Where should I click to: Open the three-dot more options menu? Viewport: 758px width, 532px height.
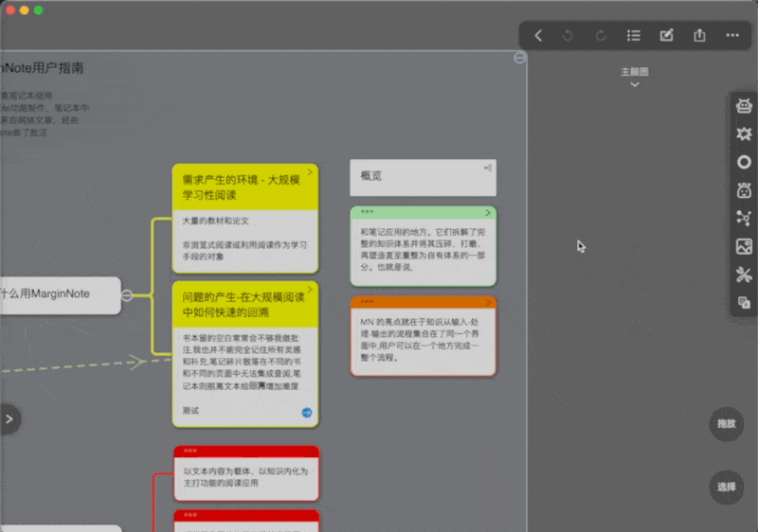pos(732,35)
